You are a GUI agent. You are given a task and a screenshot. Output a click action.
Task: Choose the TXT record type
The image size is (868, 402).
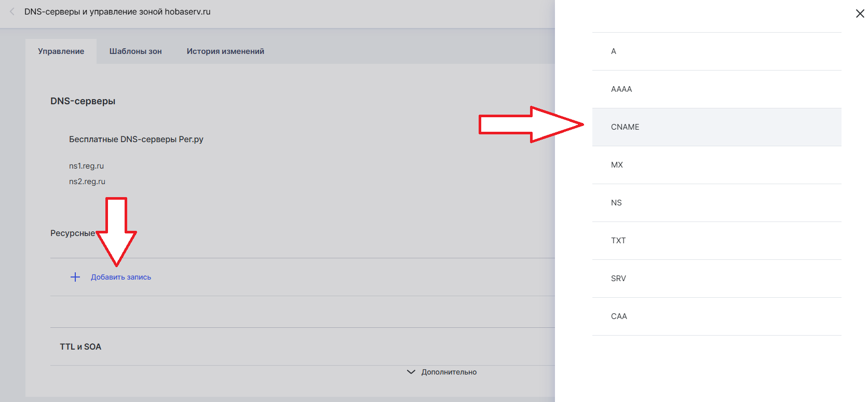pos(716,241)
